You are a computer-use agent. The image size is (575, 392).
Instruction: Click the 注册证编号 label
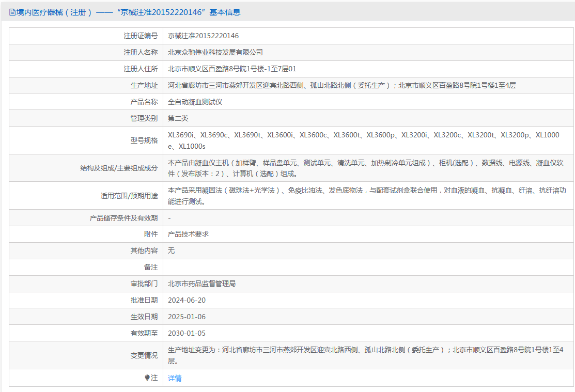(141, 36)
